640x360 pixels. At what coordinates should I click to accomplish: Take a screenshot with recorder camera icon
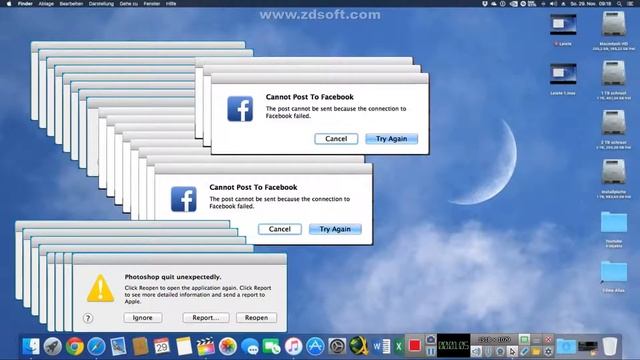431,340
